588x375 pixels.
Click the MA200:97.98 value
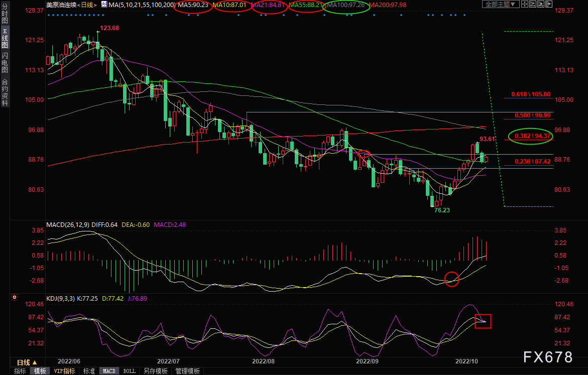click(388, 5)
